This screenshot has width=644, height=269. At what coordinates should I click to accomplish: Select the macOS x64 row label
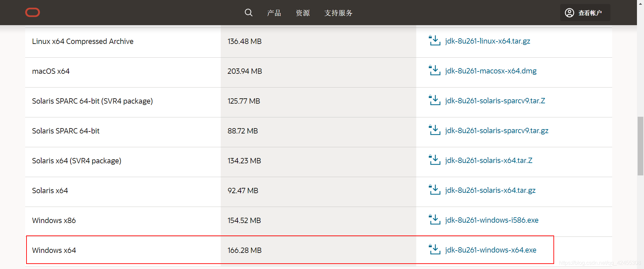coord(51,71)
